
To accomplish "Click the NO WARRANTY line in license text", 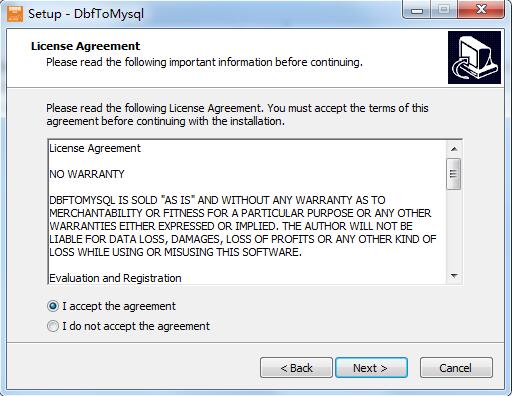I will point(87,174).
